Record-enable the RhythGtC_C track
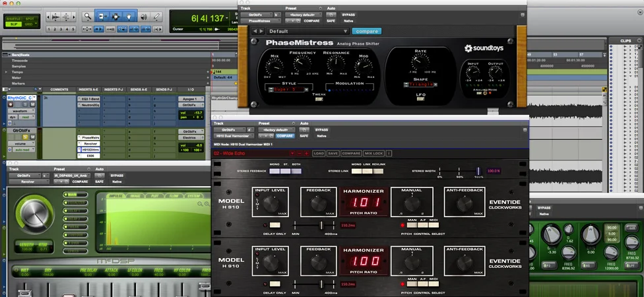644x297 pixels. click(11, 104)
